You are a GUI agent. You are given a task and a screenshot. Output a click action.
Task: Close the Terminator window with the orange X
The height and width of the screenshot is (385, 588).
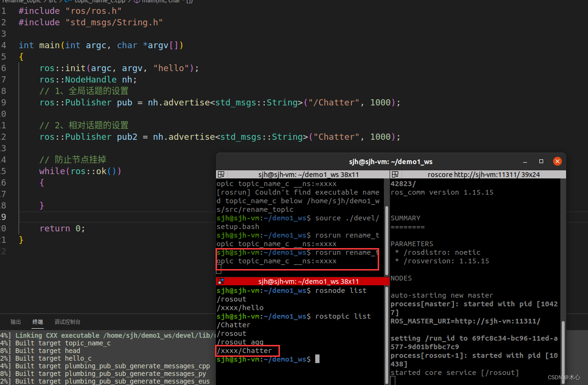[557, 162]
